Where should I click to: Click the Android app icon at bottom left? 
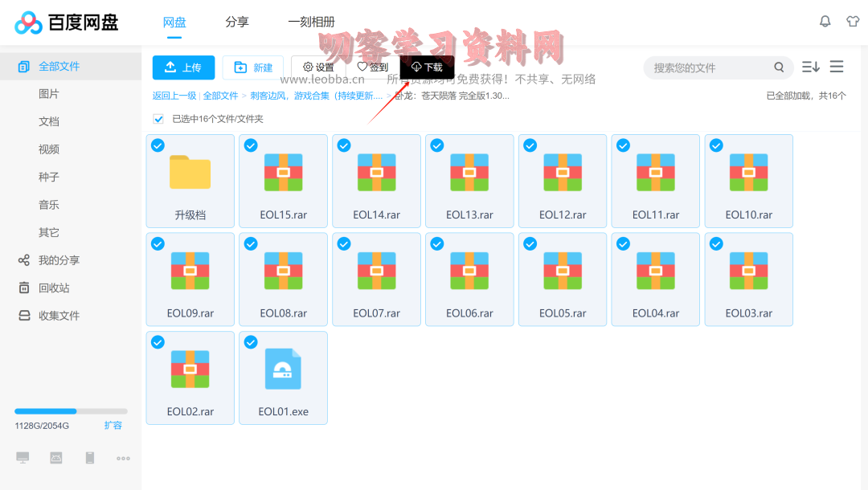click(x=55, y=457)
